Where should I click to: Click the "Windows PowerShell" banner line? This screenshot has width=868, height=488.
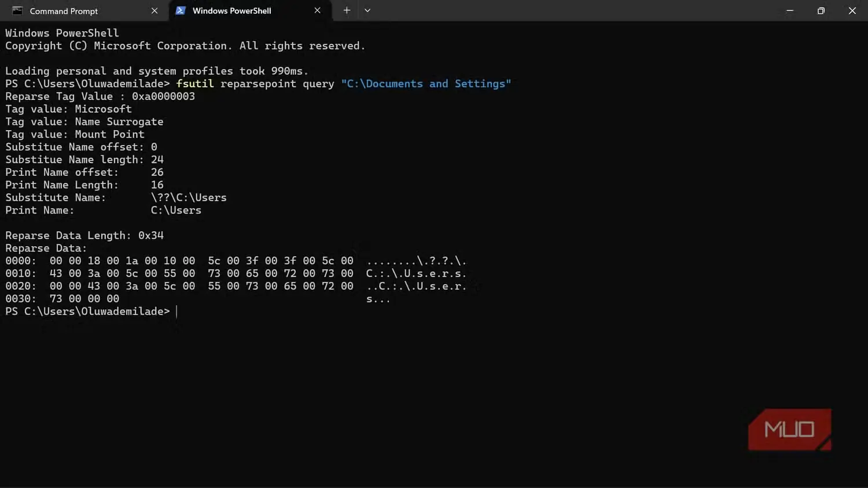tap(62, 34)
